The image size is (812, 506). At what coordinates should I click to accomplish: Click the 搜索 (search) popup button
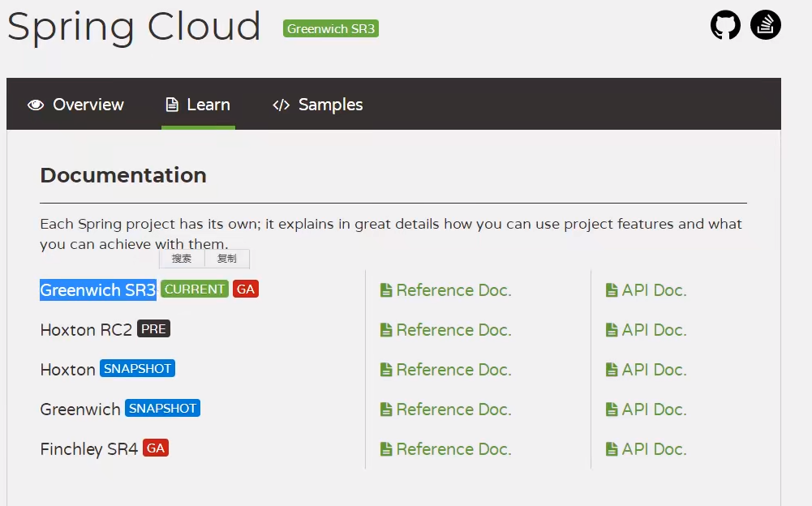coord(182,259)
